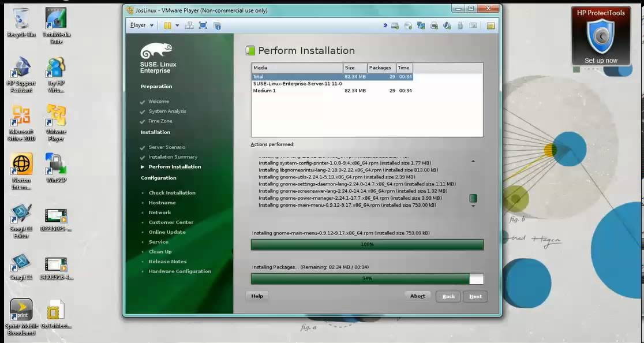
Task: Open HP Support Assistant desktop icon
Action: coord(21,74)
